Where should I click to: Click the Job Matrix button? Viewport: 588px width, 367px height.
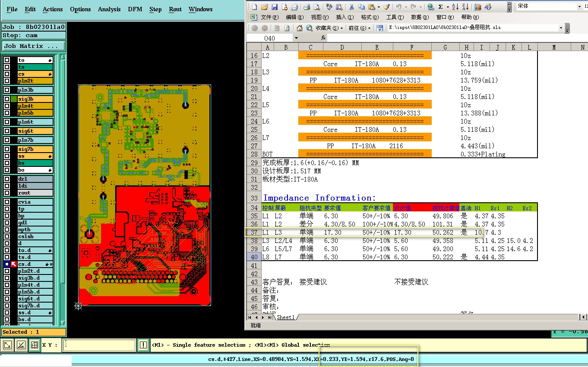[x=34, y=46]
